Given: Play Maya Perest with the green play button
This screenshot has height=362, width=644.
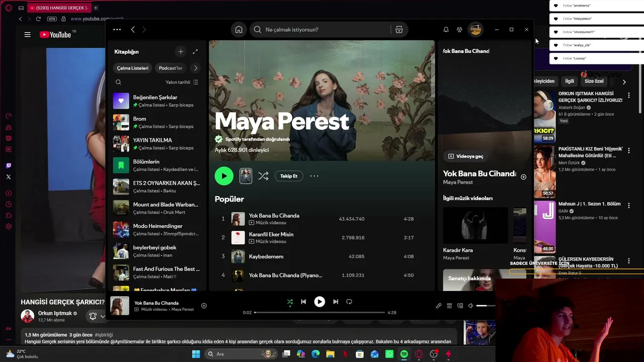Looking at the screenshot, I should point(224,176).
